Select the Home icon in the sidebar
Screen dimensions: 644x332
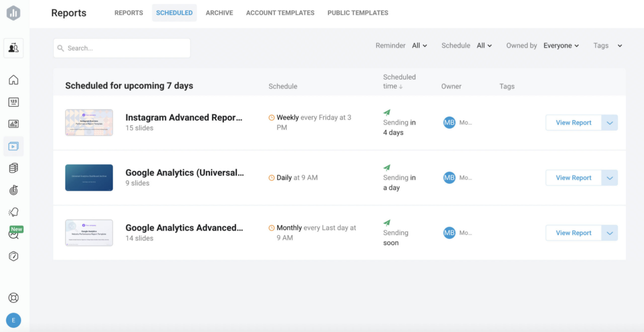pos(13,80)
